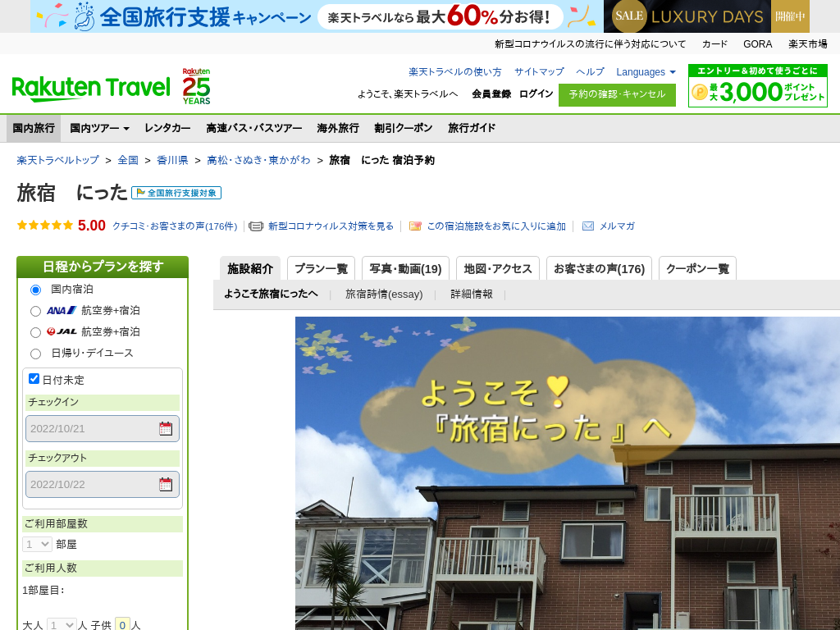
Task: Click the ANA airline logo
Action: point(62,311)
